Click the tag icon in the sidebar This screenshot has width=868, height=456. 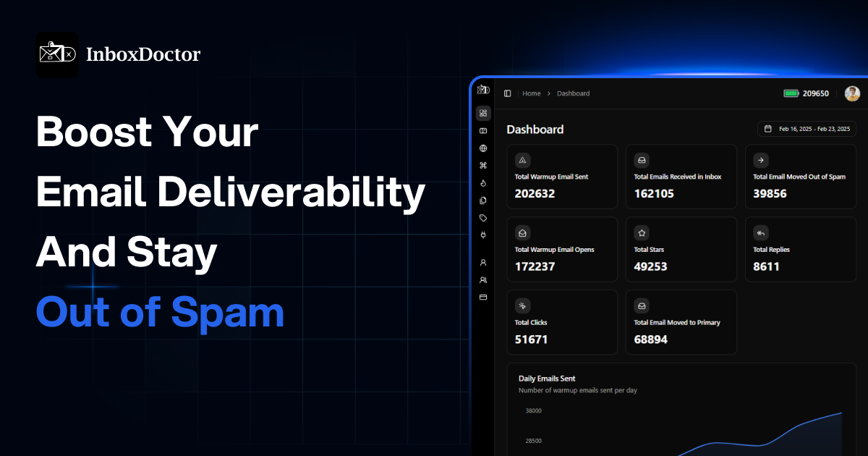483,218
